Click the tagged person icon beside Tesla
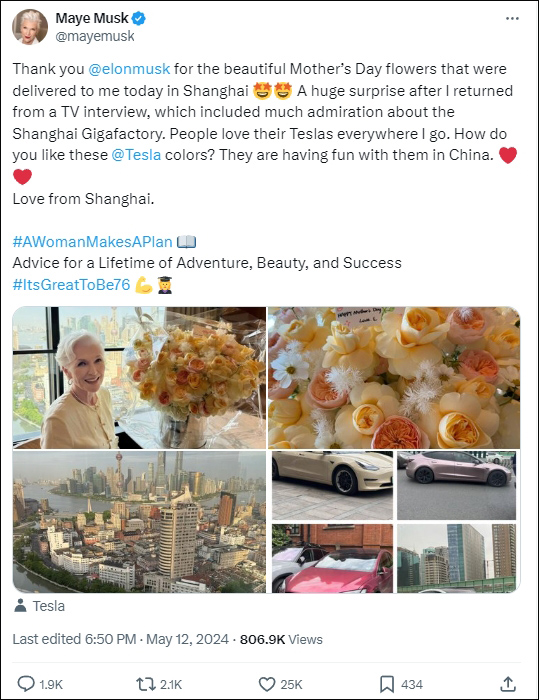 pos(20,605)
